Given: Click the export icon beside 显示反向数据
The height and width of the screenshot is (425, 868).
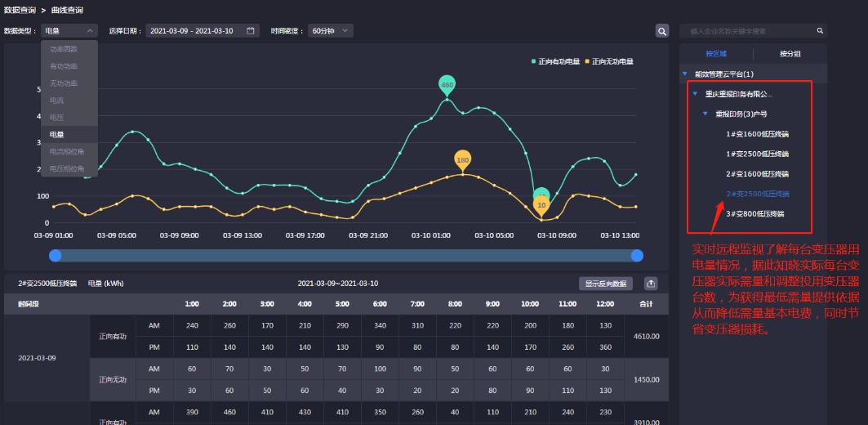Looking at the screenshot, I should pyautogui.click(x=651, y=284).
